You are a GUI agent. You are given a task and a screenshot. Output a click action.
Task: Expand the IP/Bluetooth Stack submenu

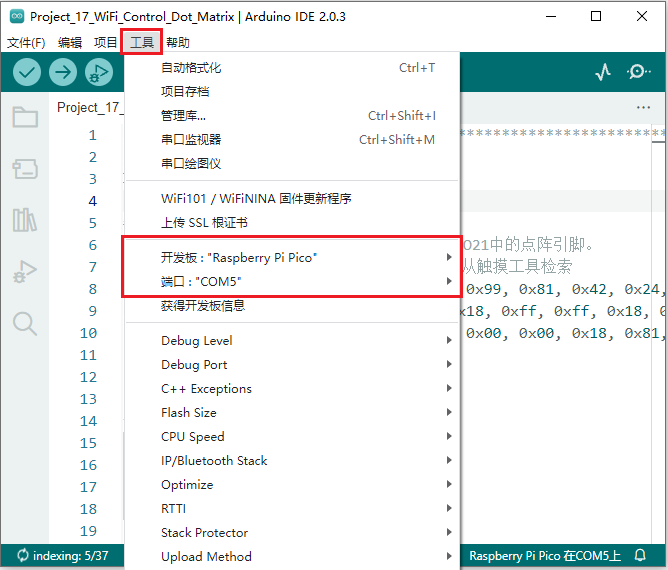click(292, 461)
